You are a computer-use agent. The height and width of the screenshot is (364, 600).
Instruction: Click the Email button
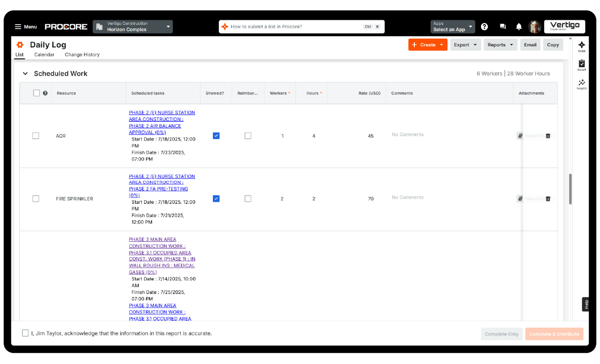pos(530,45)
